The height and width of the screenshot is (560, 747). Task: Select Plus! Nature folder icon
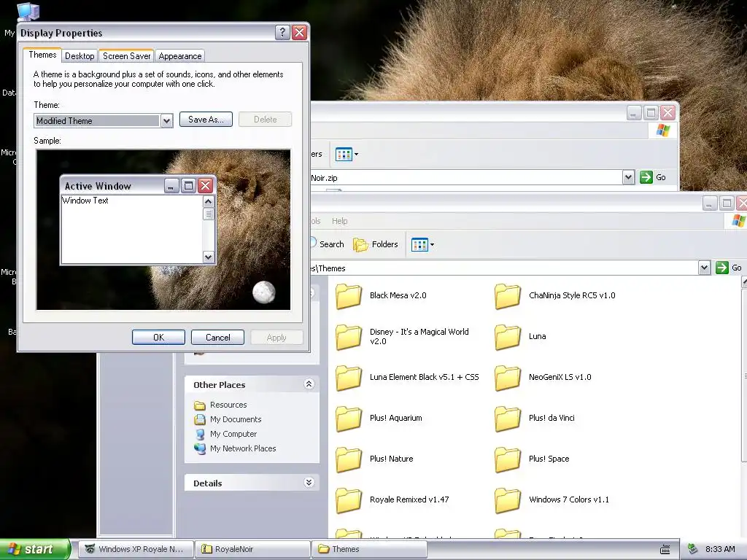pyautogui.click(x=349, y=459)
